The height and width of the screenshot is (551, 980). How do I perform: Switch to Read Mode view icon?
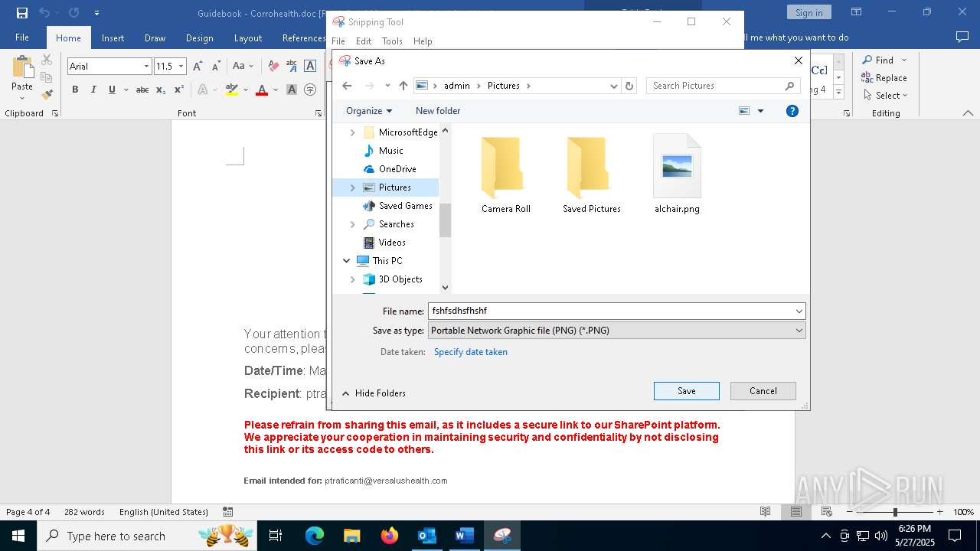click(765, 512)
